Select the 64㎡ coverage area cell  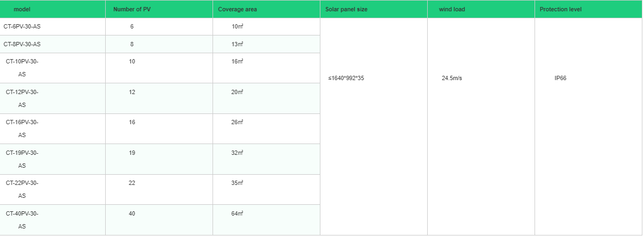[237, 213]
